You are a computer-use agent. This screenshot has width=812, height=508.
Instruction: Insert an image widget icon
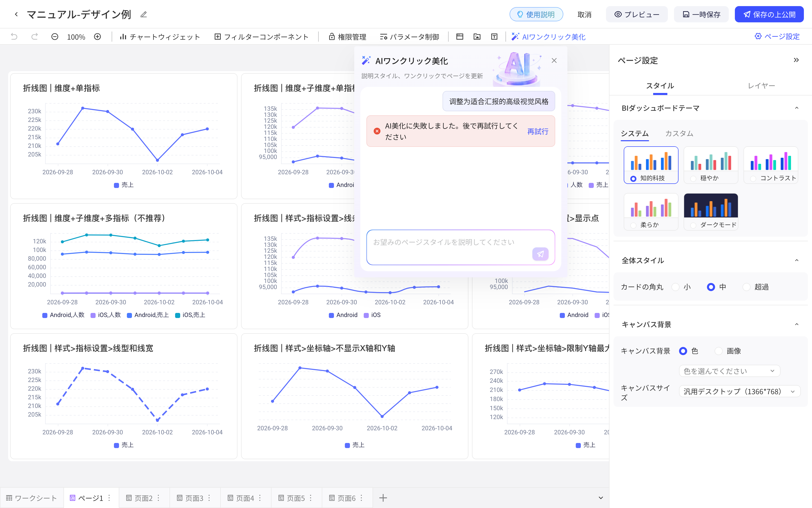(477, 37)
